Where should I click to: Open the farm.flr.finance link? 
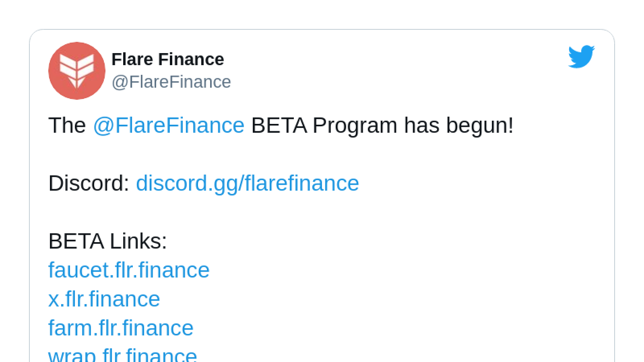tap(121, 328)
